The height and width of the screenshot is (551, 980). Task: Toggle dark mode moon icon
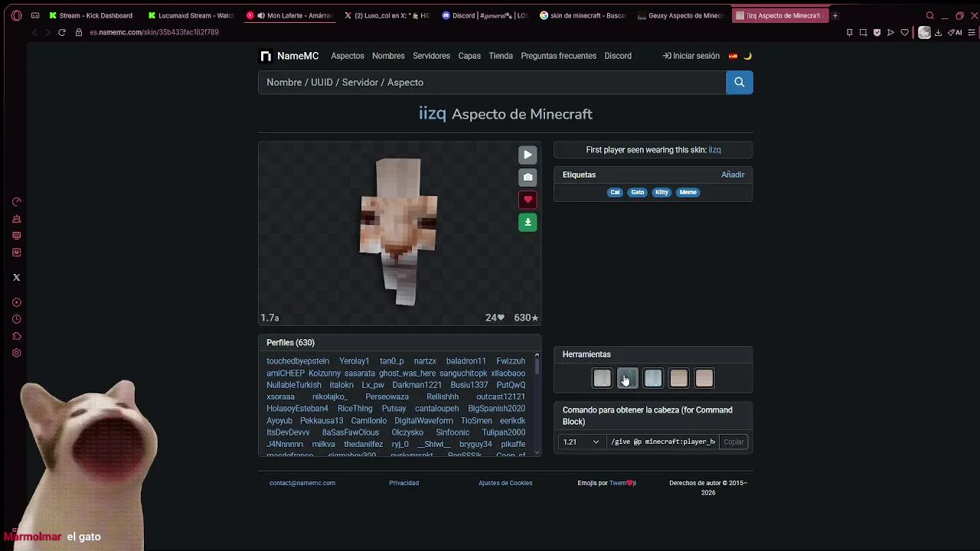pyautogui.click(x=748, y=56)
